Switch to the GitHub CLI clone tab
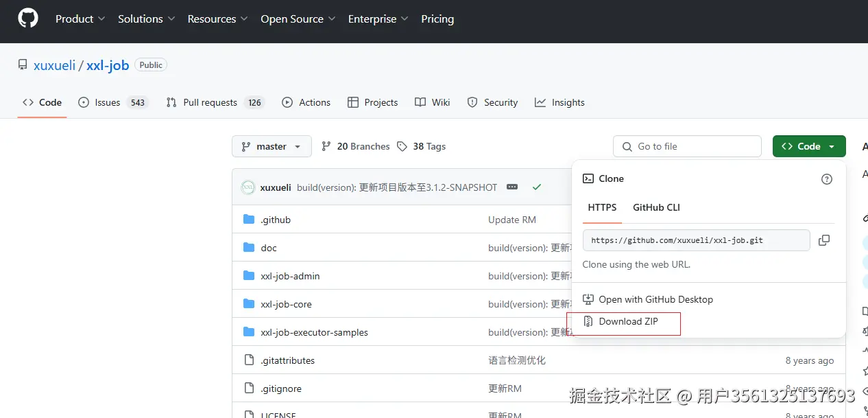 click(656, 207)
